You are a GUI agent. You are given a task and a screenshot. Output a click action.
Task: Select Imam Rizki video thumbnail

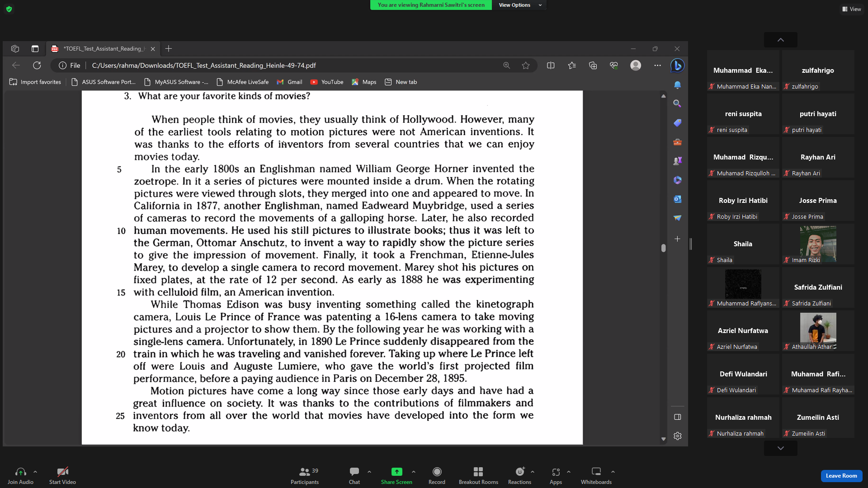click(x=818, y=244)
